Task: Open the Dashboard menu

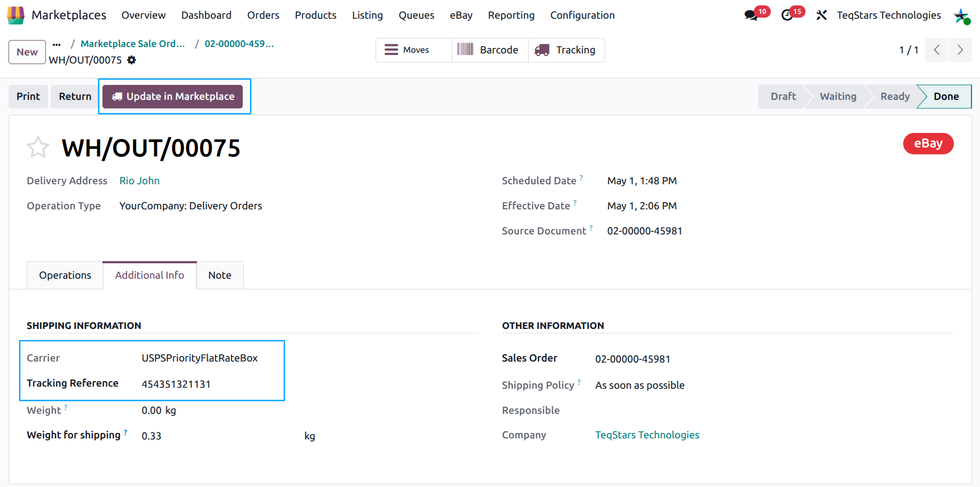Action: point(206,15)
